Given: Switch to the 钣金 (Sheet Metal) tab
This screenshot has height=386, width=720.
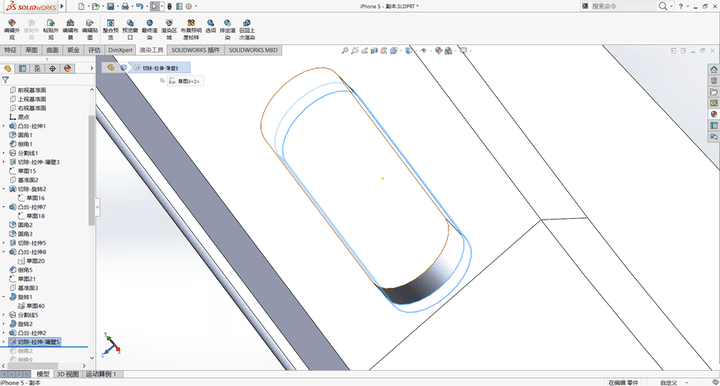Looking at the screenshot, I should coord(73,50).
